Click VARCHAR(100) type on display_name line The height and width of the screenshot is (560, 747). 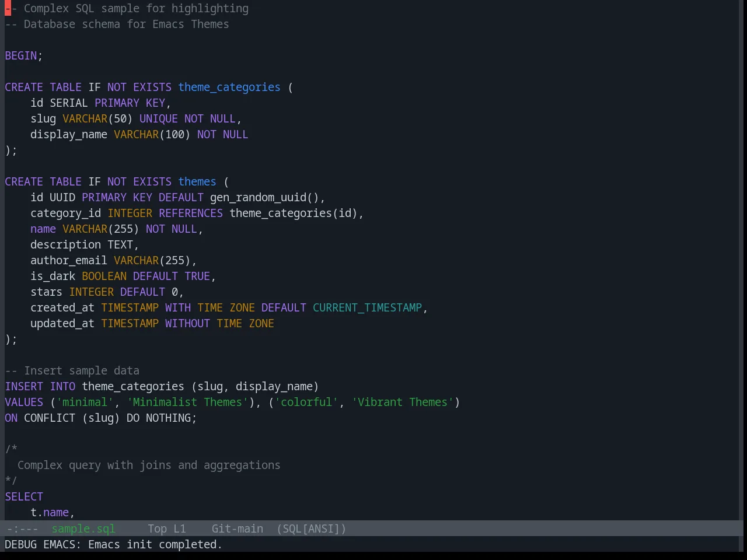[x=152, y=134]
